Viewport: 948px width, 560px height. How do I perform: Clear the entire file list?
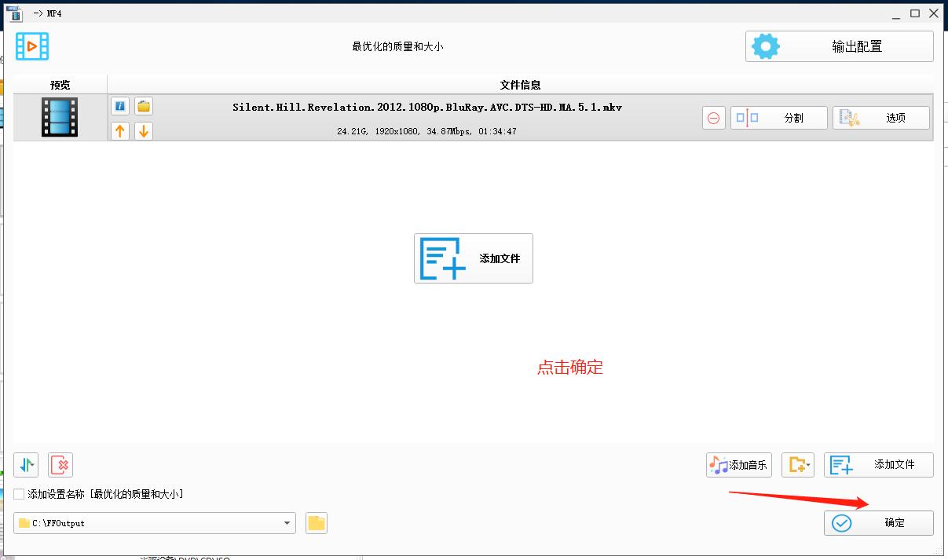60,465
